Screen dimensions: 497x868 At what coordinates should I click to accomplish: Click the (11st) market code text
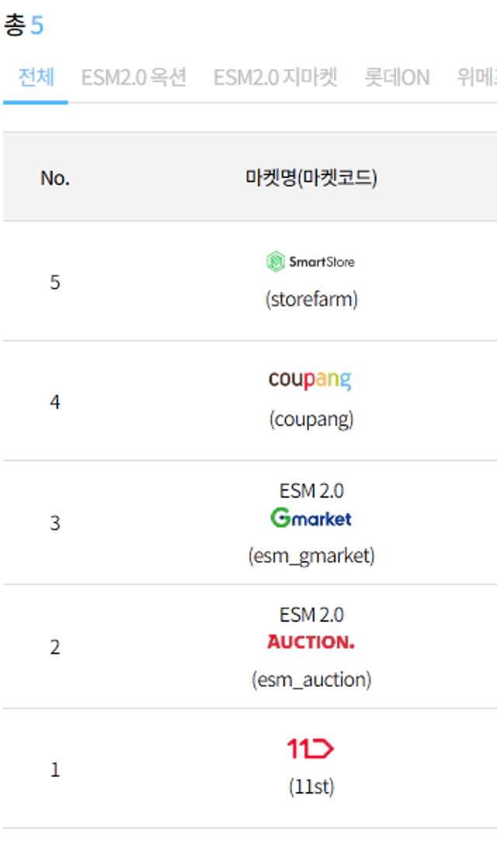click(311, 787)
